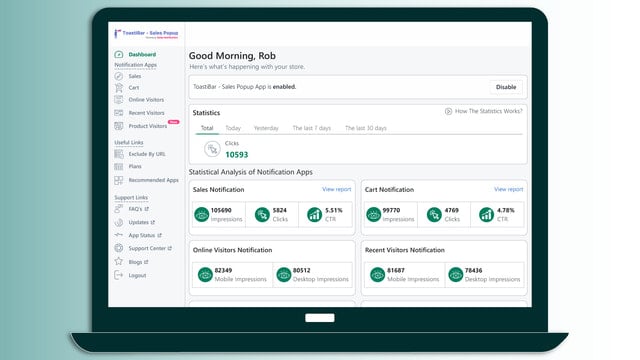Open the Recommended Apps icon
This screenshot has height=360, width=640.
[119, 180]
